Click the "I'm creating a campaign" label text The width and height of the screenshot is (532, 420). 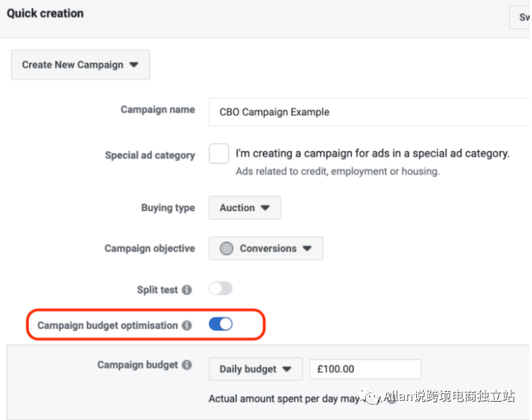372,153
